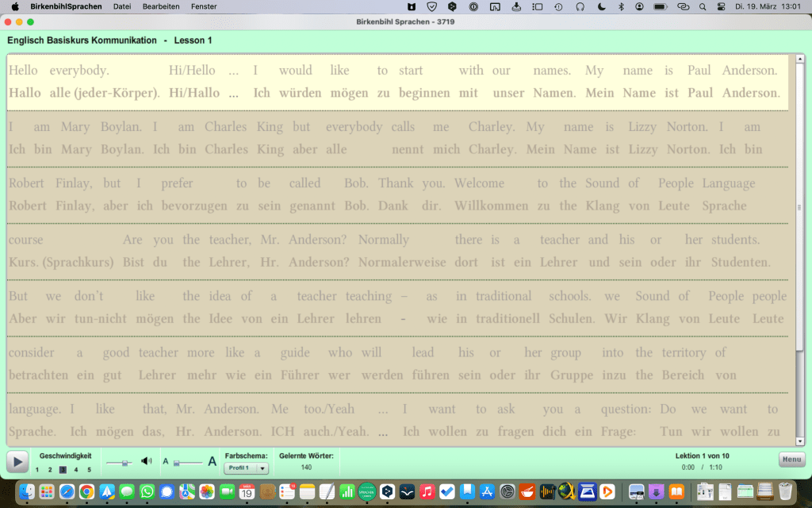Select speed level 3 under Geschwindigkeit

click(x=63, y=470)
